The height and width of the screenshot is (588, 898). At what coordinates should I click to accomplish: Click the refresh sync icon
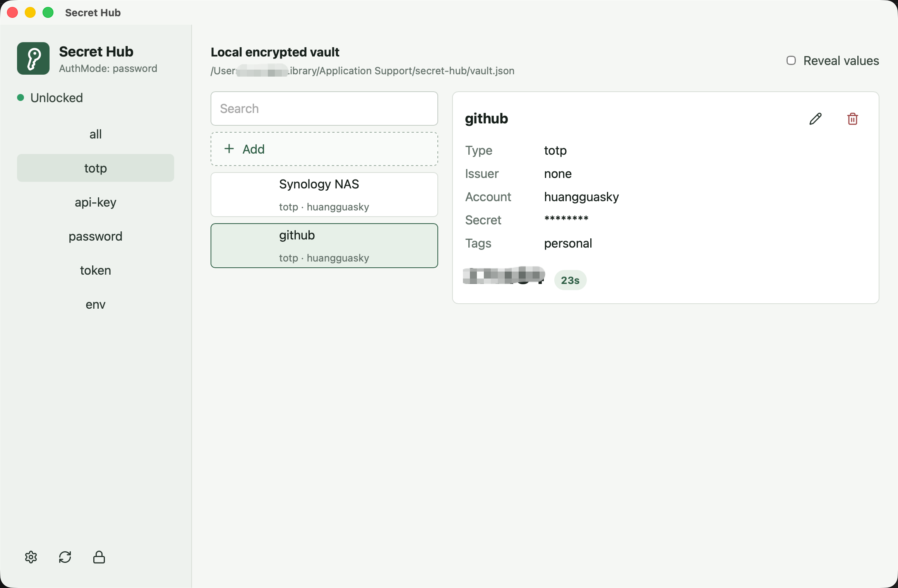point(65,557)
